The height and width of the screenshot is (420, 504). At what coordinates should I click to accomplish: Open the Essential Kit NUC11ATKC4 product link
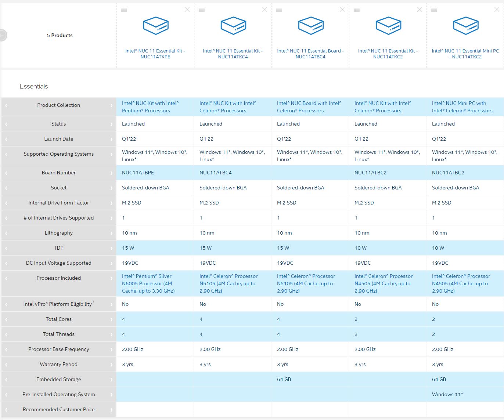(x=233, y=54)
